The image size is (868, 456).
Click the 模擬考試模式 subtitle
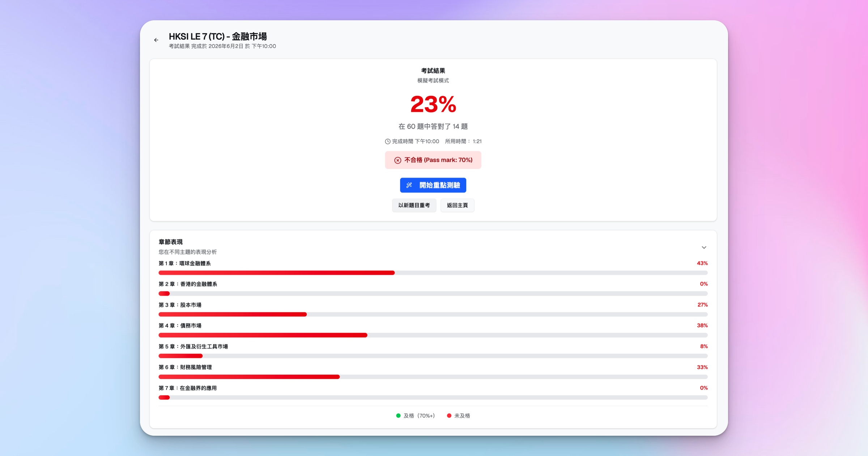point(433,81)
